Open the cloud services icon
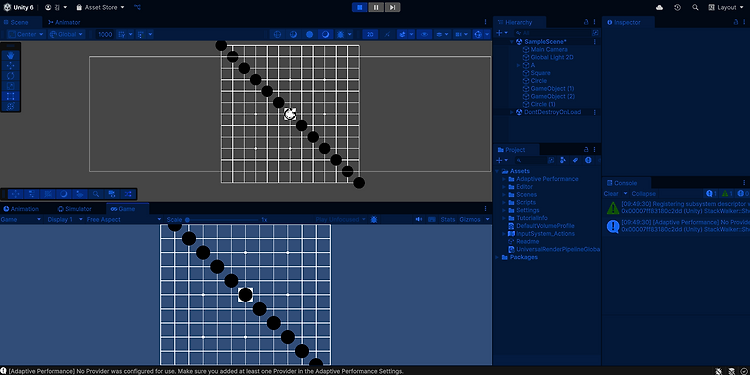The height and width of the screenshot is (375, 750). (x=660, y=7)
